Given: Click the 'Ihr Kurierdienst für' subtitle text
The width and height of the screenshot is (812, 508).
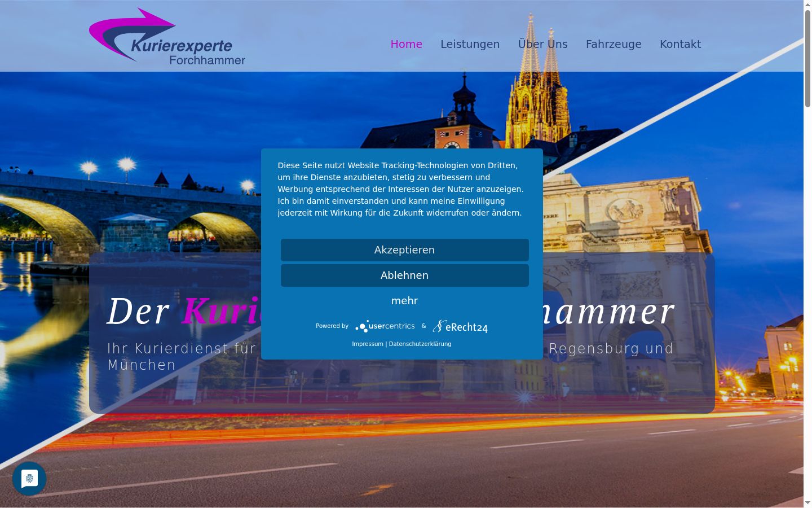Looking at the screenshot, I should (182, 348).
